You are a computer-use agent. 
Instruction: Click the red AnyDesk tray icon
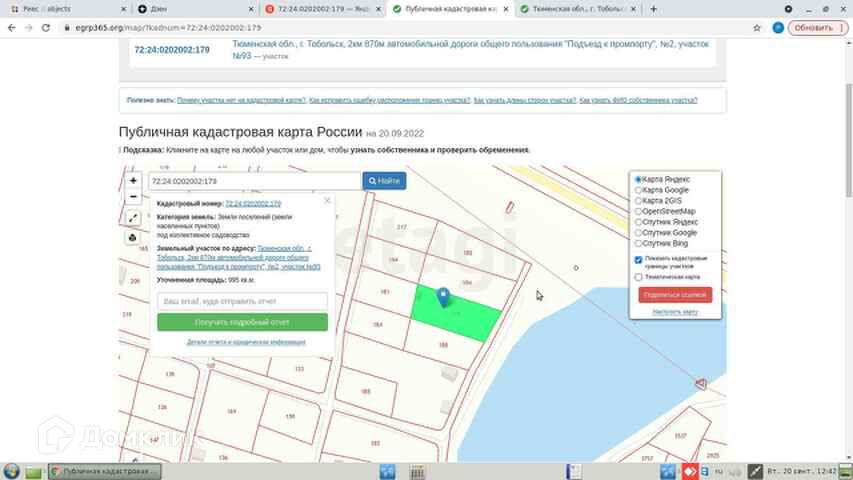click(690, 471)
